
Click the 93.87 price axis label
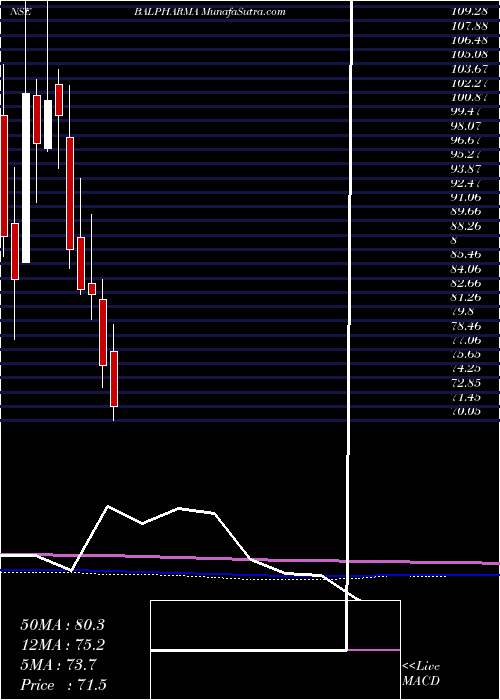(466, 169)
